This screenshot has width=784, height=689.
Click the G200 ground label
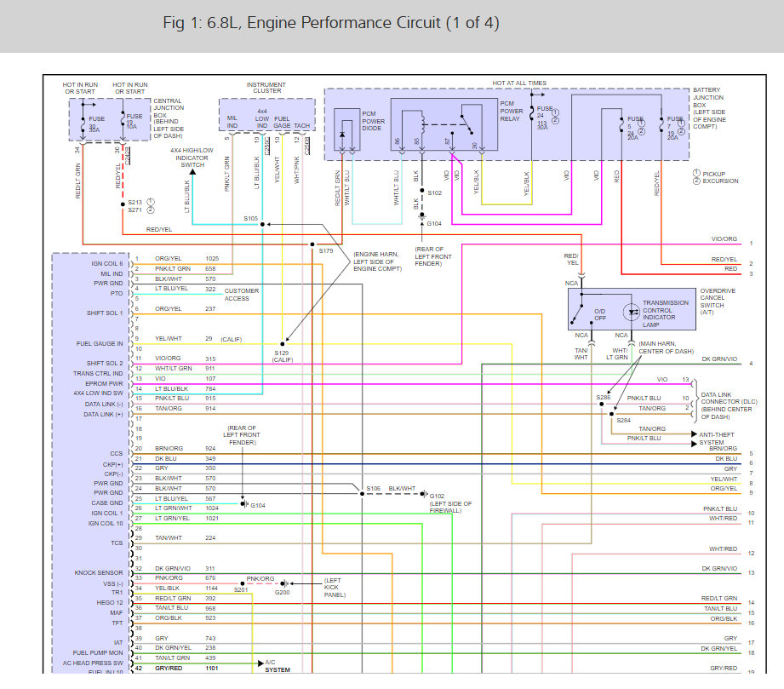(282, 593)
